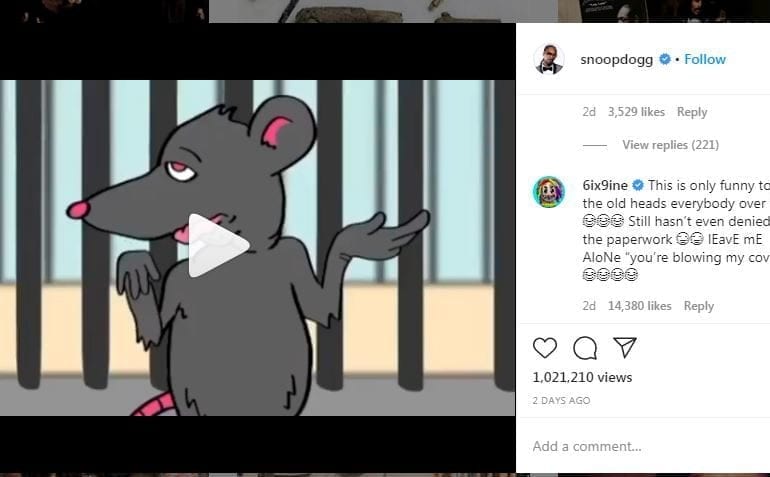Click 6ix9ine's verified badge
This screenshot has width=770, height=477.
637,185
